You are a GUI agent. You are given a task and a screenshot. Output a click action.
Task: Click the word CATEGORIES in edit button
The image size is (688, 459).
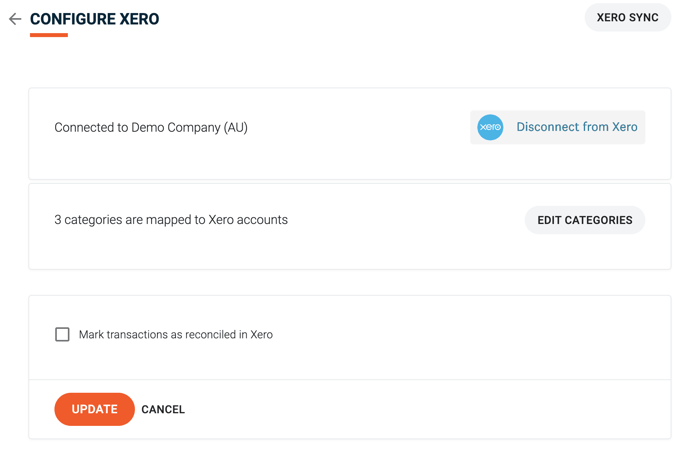tap(598, 220)
